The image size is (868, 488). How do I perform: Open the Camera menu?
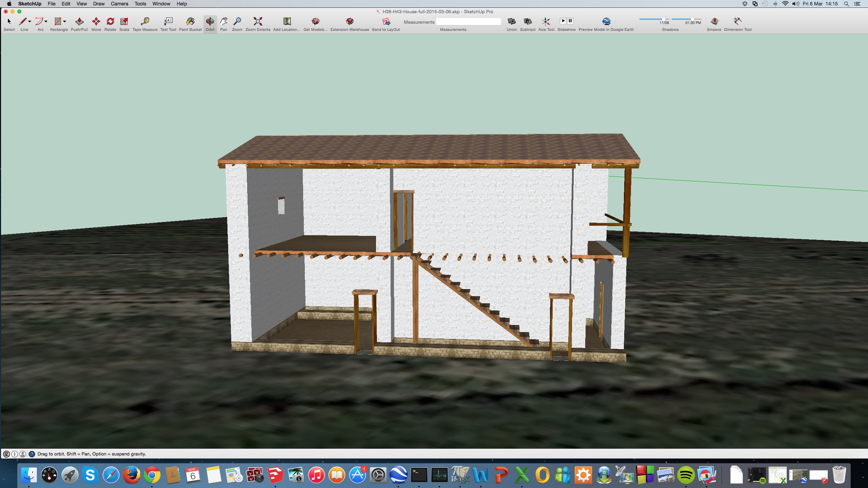(x=119, y=4)
